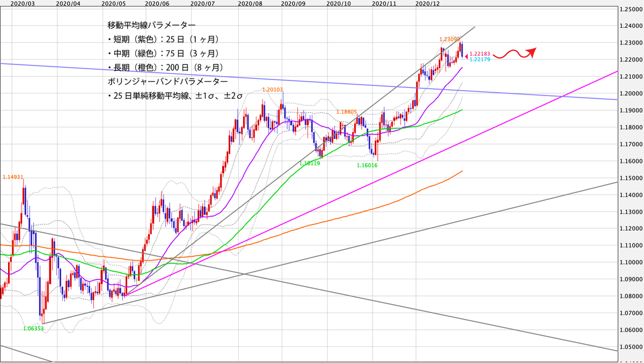Click the 1.20103 high price annotation
644x363 pixels.
(272, 90)
